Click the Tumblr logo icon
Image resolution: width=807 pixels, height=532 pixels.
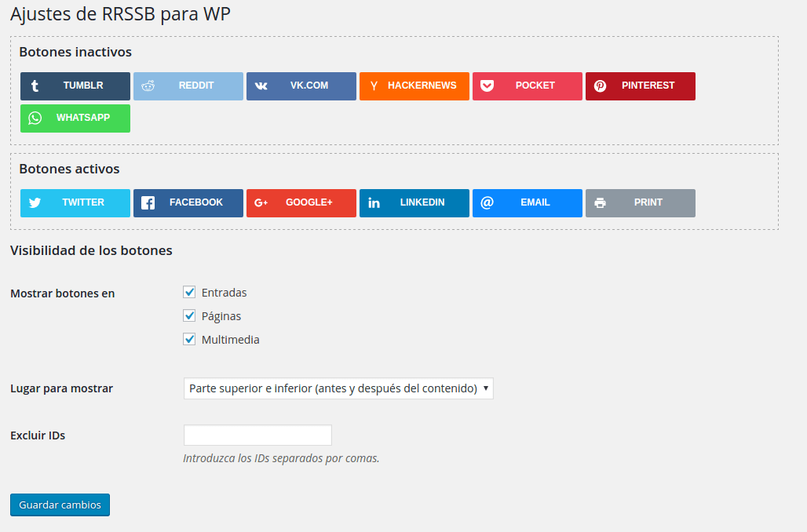point(35,86)
